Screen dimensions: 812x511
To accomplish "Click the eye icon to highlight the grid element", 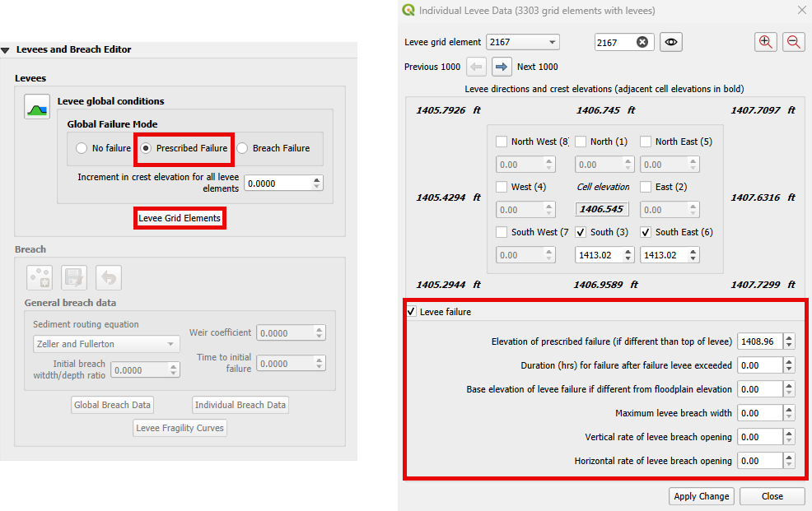I will pos(671,42).
